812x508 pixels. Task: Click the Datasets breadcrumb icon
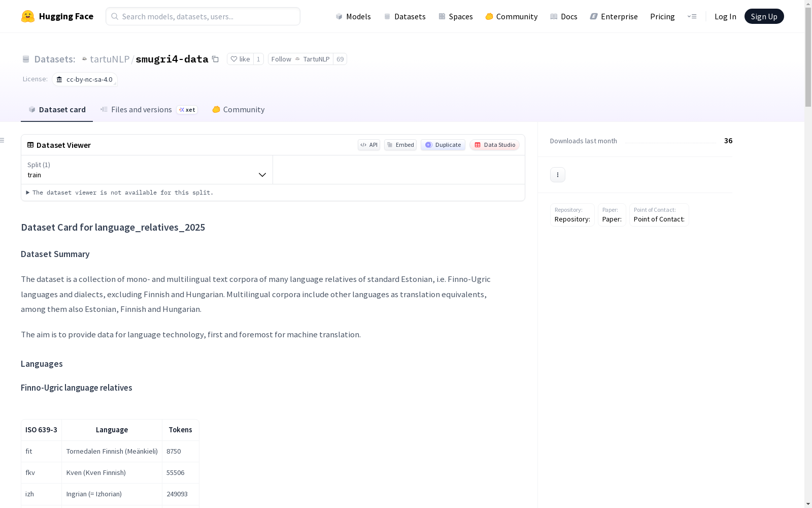(26, 59)
